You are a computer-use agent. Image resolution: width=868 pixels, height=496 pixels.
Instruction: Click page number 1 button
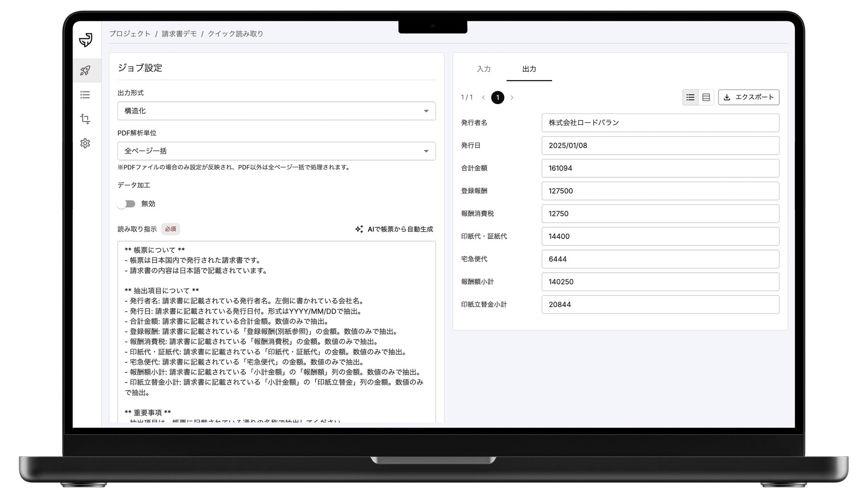[498, 97]
